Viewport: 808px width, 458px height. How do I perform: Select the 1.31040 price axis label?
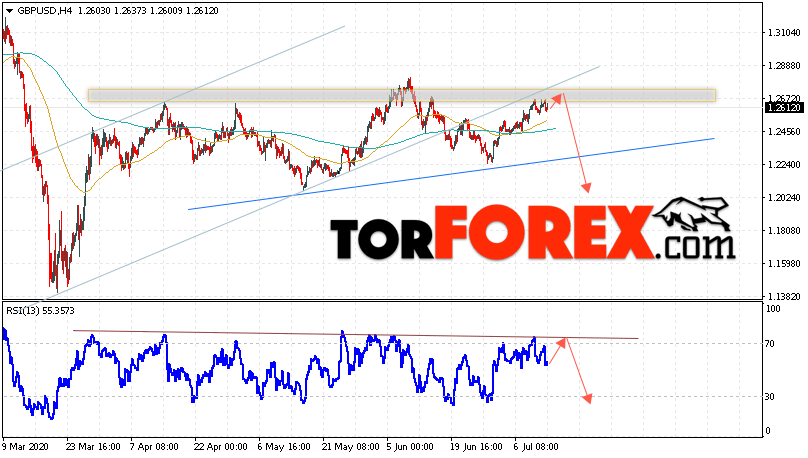784,33
